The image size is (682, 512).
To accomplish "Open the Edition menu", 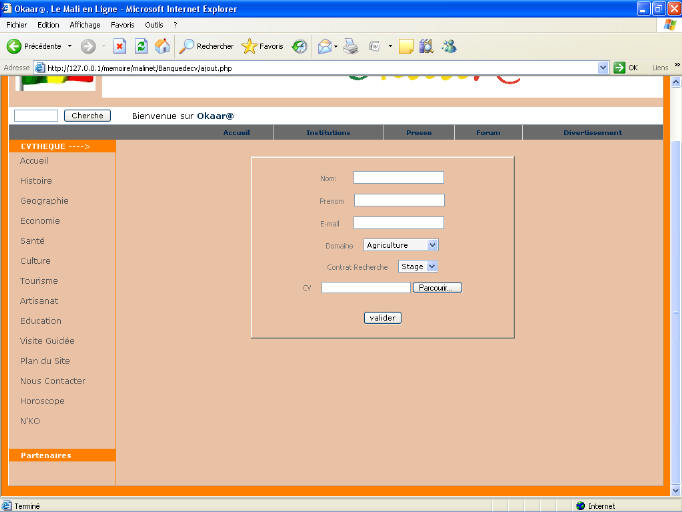I will tap(48, 25).
